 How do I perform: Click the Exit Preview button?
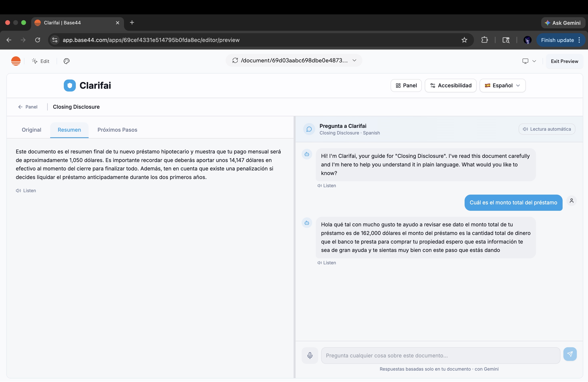click(x=564, y=61)
